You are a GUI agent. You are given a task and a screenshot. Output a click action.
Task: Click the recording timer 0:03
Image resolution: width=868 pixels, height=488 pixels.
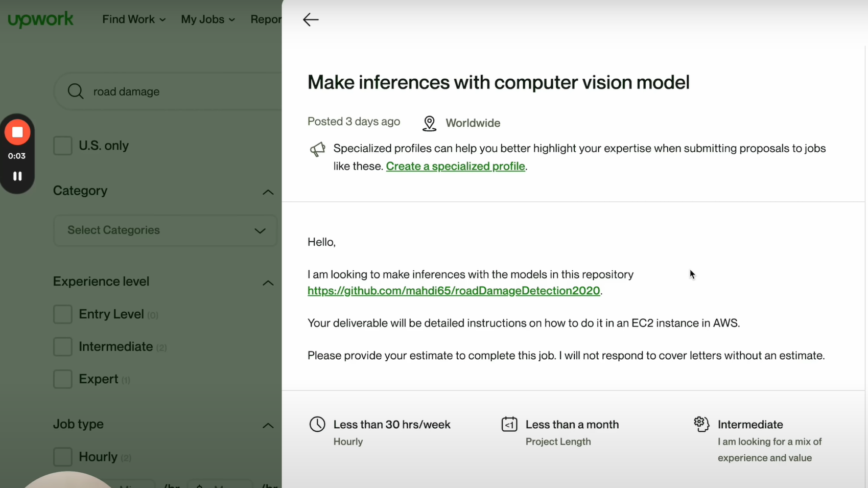[17, 156]
